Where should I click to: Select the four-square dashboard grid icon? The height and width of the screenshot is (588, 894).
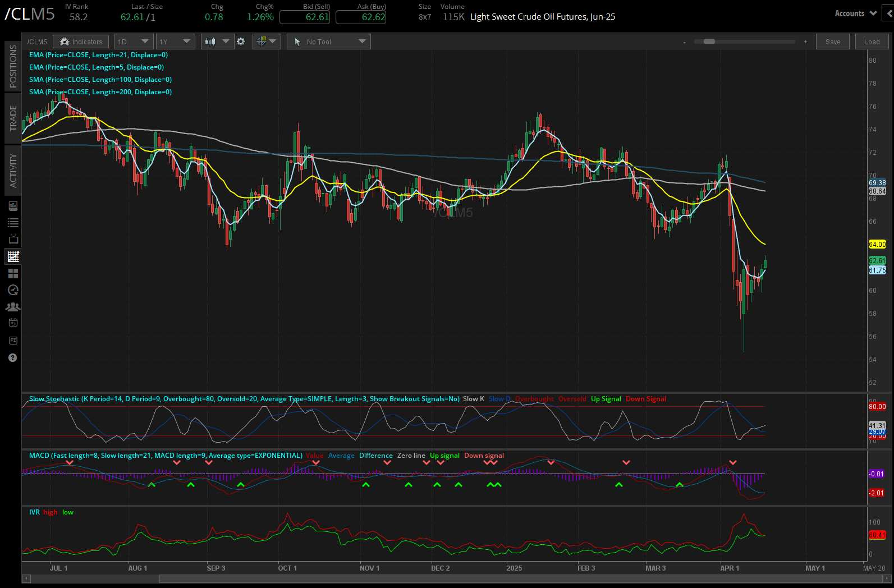coord(13,273)
